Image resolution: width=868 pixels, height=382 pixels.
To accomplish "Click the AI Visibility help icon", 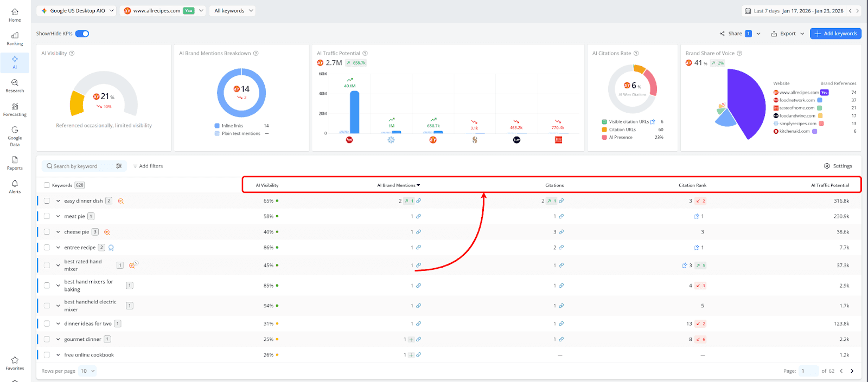I will click(72, 53).
